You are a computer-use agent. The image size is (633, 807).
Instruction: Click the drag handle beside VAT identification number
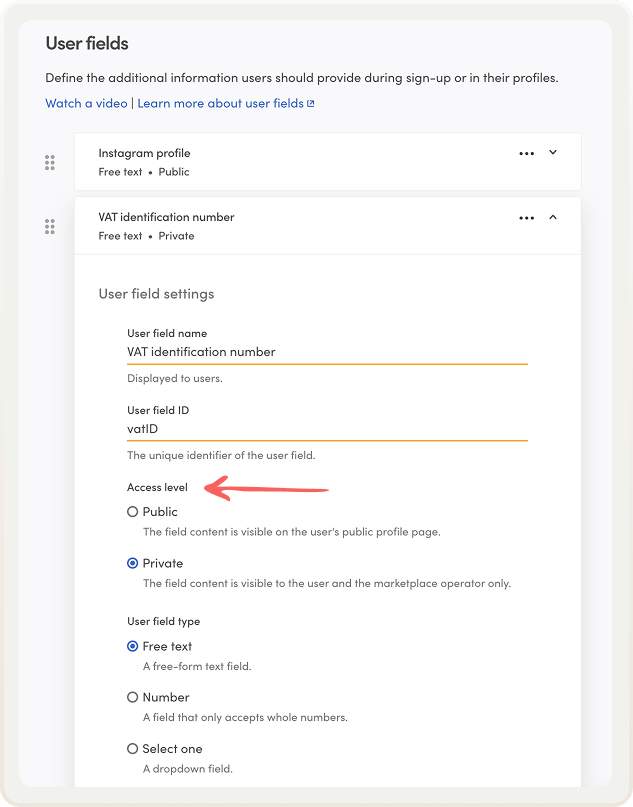[49, 227]
